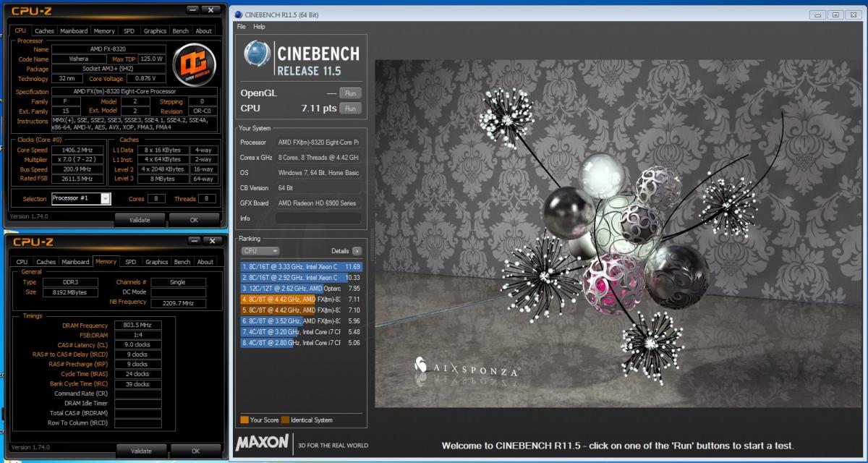The width and height of the screenshot is (868, 463).
Task: Open ranking Details arrow button
Action: coord(357,251)
